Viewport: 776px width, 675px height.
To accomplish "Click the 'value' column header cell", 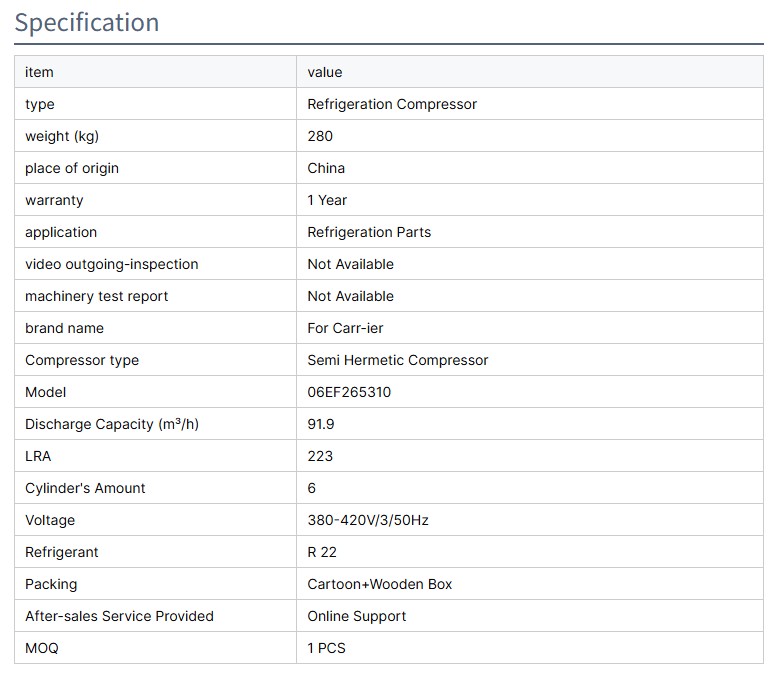I will [325, 72].
